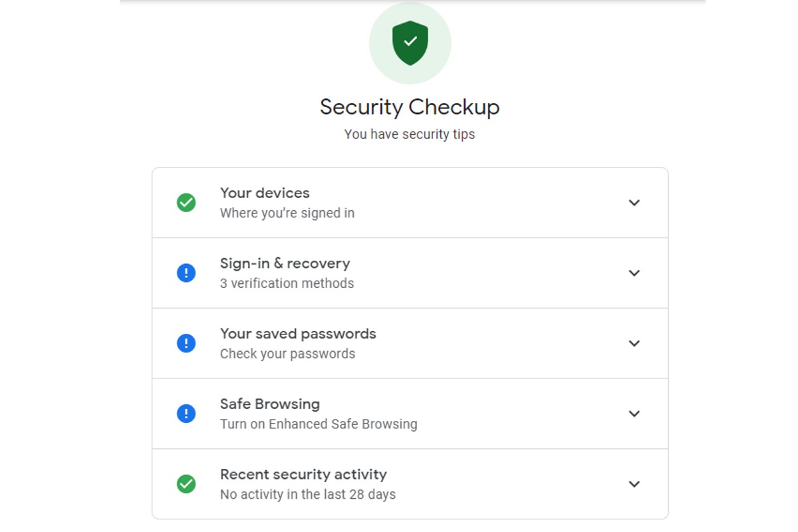This screenshot has height=532, width=798.
Task: Collapse the Your saved passwords chevron
Action: pyautogui.click(x=634, y=343)
